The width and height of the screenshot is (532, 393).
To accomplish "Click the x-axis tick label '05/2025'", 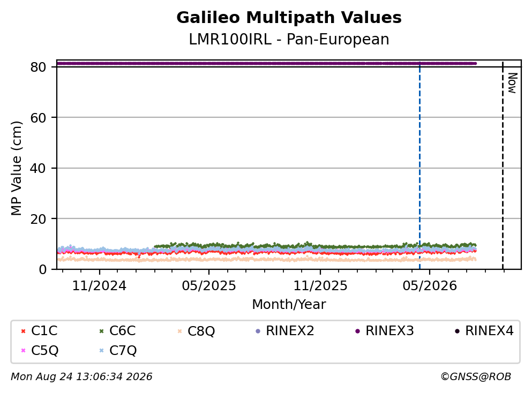I will pyautogui.click(x=208, y=286).
